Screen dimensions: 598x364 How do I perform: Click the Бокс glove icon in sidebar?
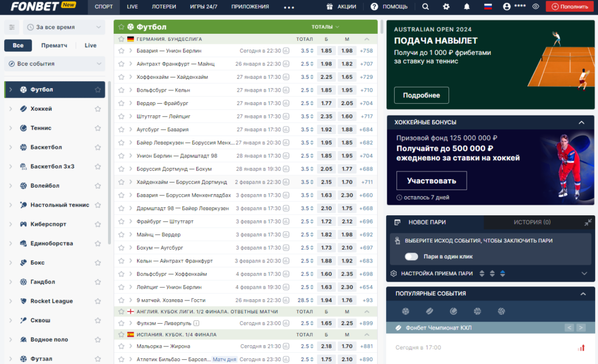click(23, 262)
